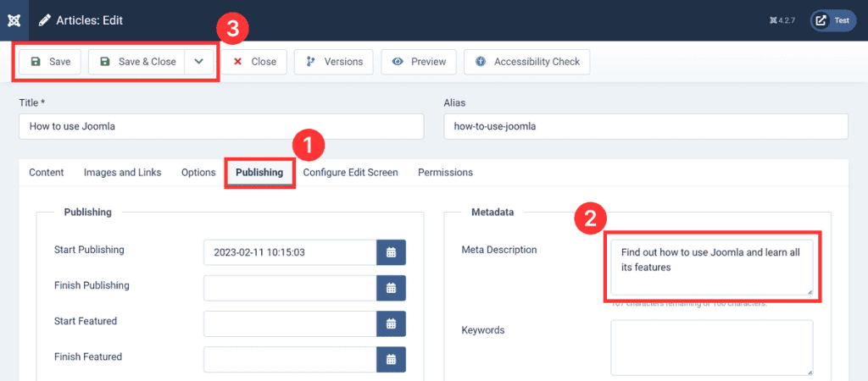The image size is (868, 381).
Task: Open the Finish Featured calendar picker
Action: click(x=392, y=360)
